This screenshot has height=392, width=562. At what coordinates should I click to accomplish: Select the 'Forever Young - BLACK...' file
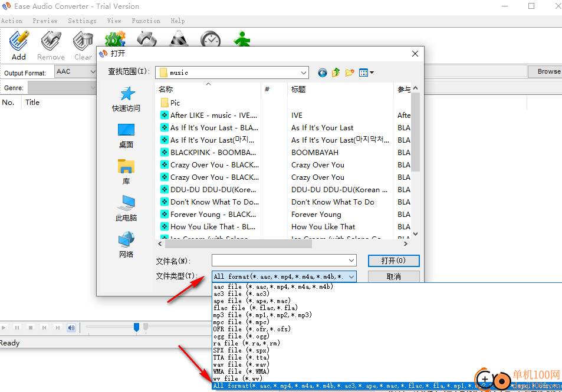click(209, 215)
